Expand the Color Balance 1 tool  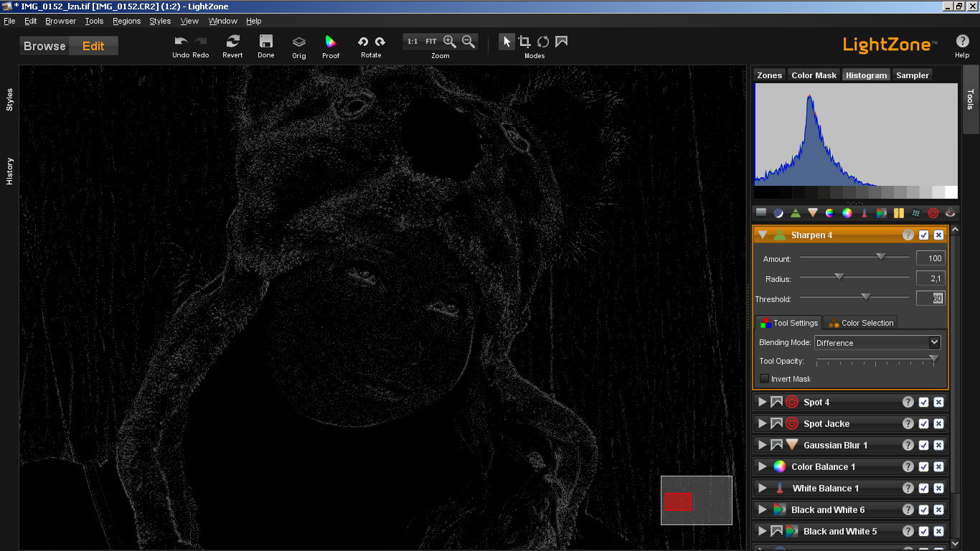tap(762, 467)
